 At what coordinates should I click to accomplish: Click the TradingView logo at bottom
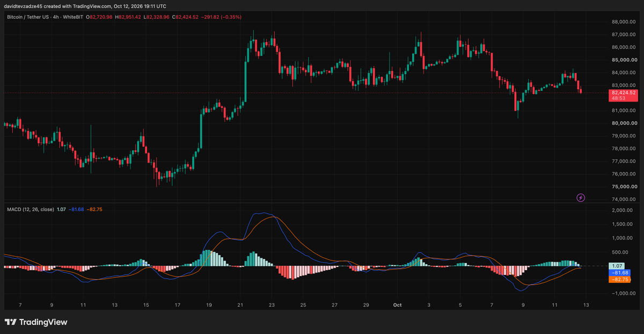click(x=36, y=322)
